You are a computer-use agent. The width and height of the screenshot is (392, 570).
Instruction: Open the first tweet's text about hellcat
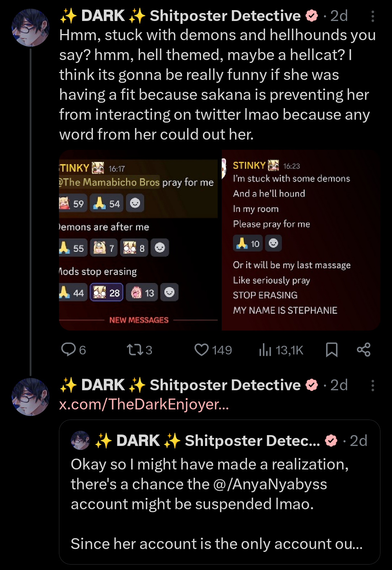[x=218, y=85]
